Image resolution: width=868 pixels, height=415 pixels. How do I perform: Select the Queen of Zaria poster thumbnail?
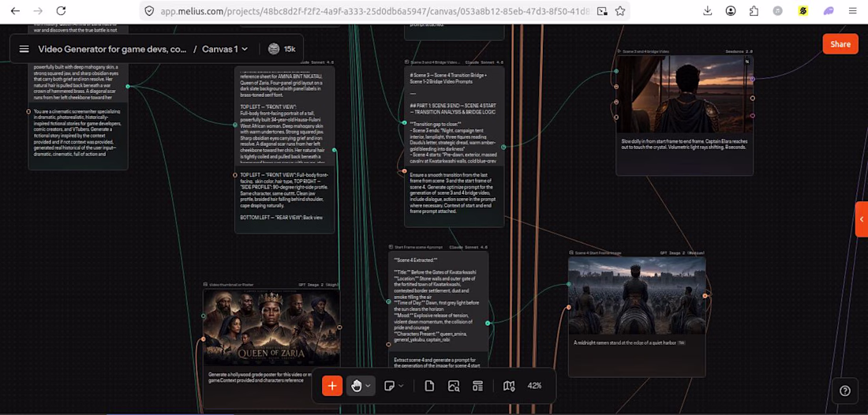[x=271, y=327]
